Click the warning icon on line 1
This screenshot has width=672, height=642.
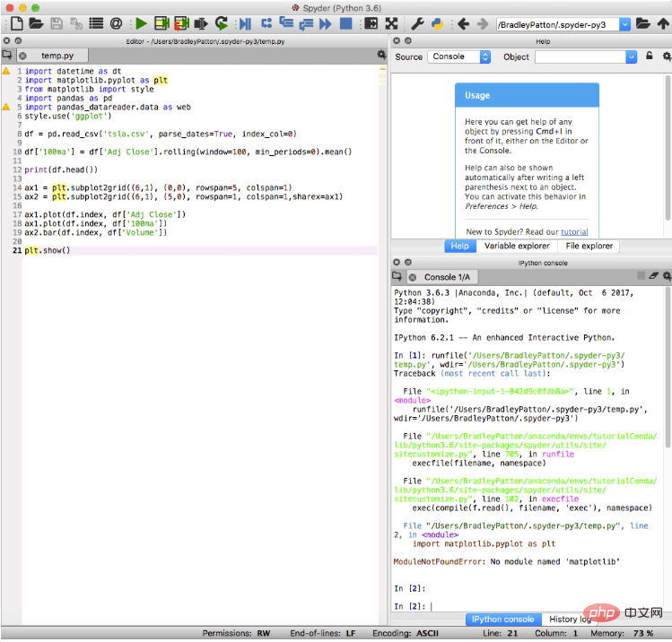[6, 71]
